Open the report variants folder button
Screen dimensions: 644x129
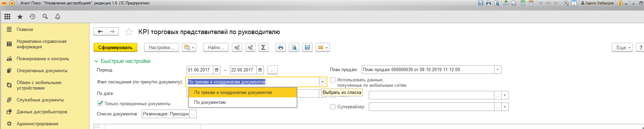pos(189,47)
